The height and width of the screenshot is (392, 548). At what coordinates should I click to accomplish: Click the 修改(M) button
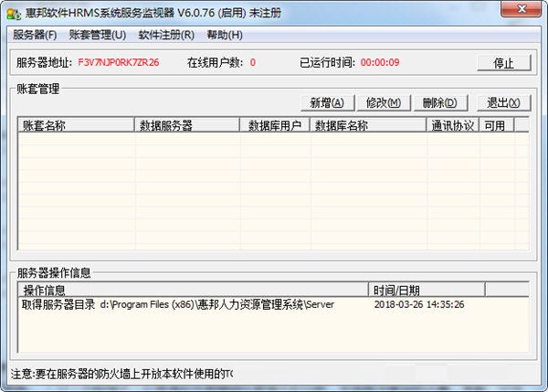(x=384, y=103)
